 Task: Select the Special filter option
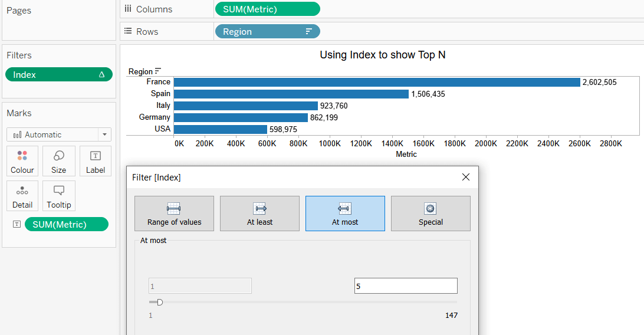click(x=431, y=214)
